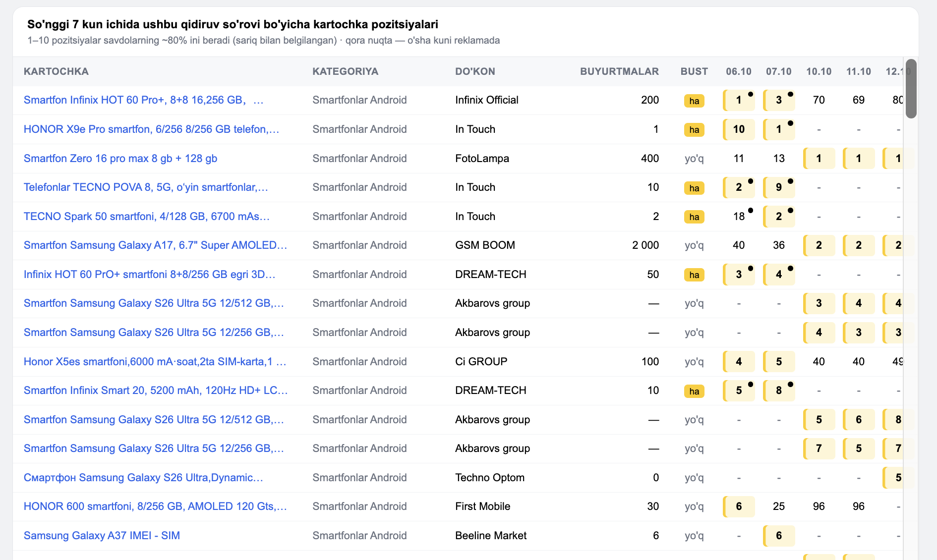Viewport: 937px width, 560px height.
Task: Click the First Mobile store name
Action: coord(482,506)
